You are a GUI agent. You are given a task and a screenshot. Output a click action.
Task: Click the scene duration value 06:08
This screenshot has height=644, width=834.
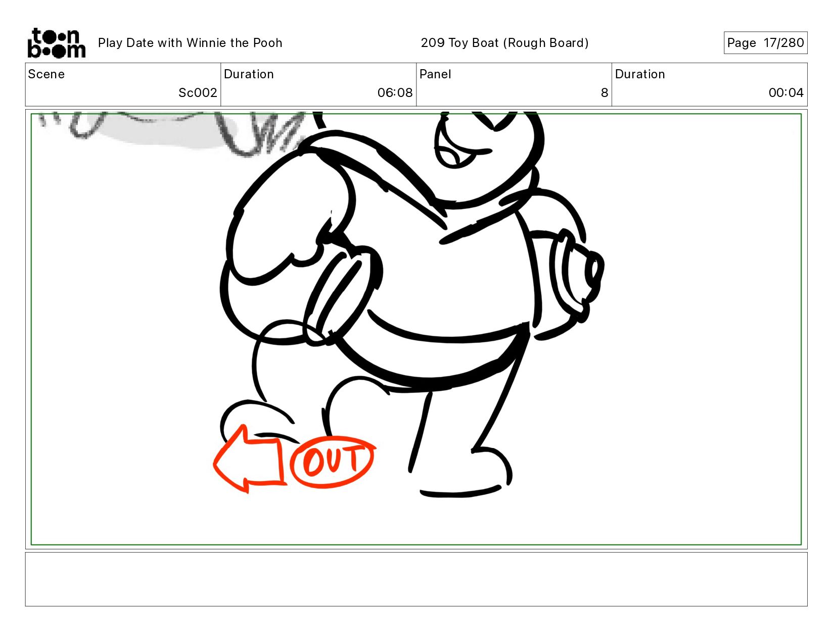(395, 93)
